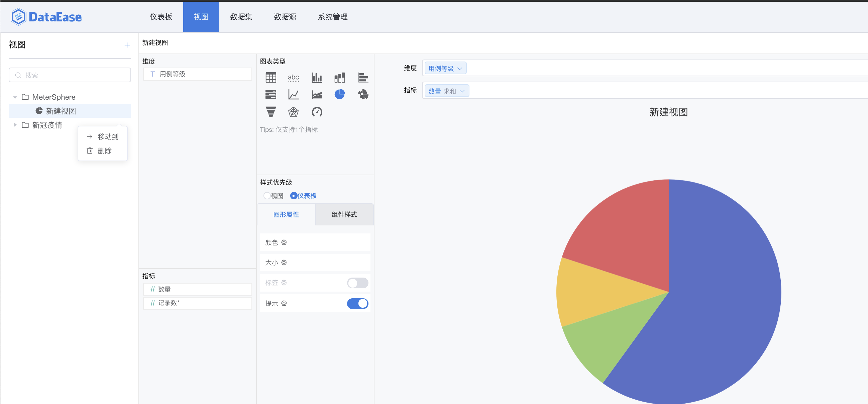Choose the bar chart type icon
Viewport: 868px width, 404px height.
point(317,78)
